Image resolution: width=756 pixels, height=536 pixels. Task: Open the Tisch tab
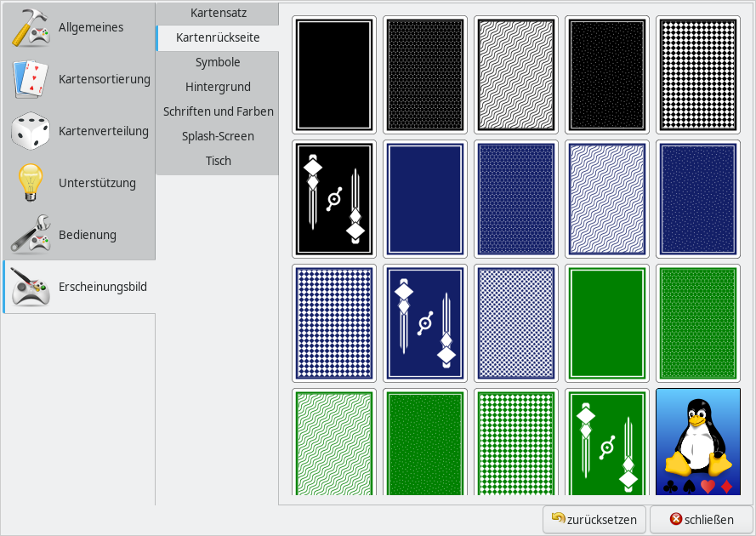[219, 161]
